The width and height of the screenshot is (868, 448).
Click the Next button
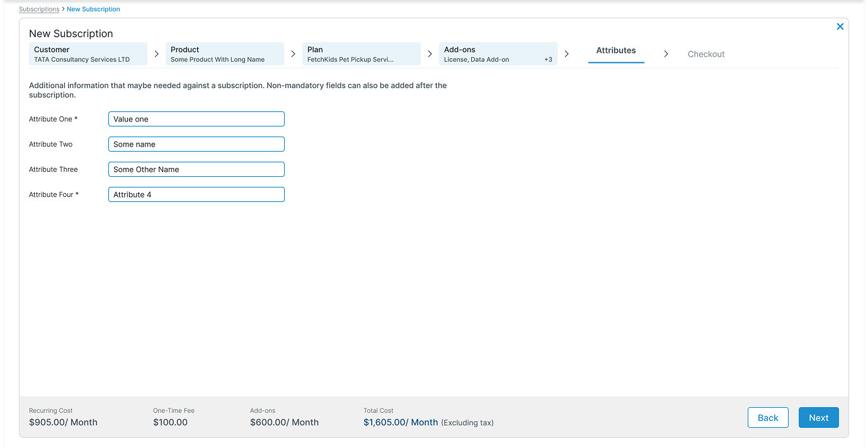819,418
